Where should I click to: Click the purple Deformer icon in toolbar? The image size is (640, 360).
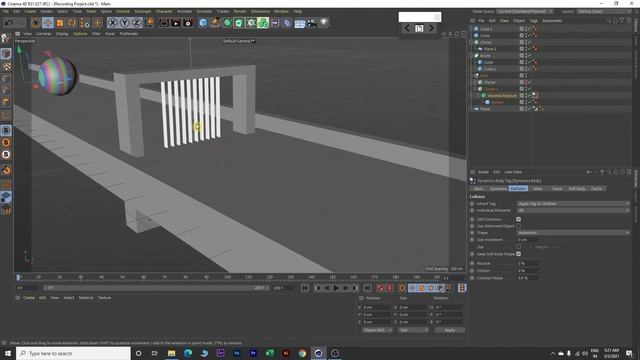point(287,23)
